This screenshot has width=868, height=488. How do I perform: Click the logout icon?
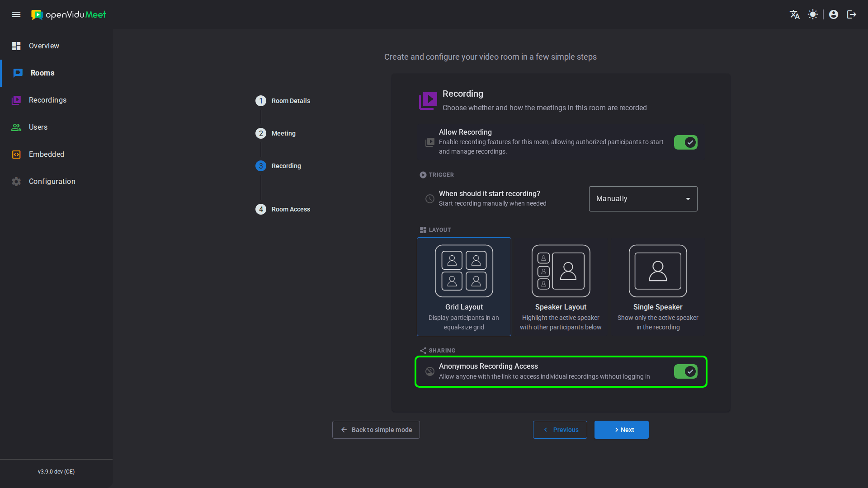click(852, 14)
